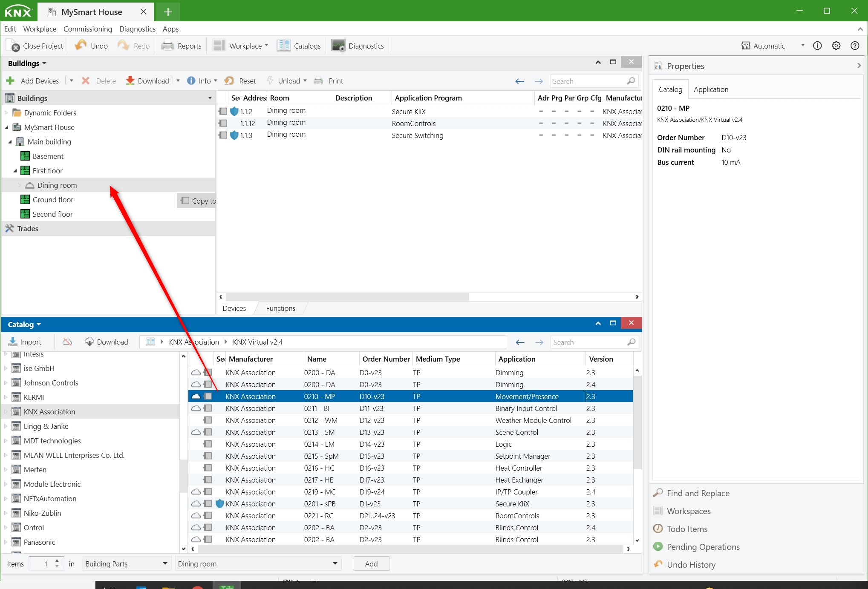Open the Commissioning menu
This screenshot has width=868, height=589.
[x=87, y=29]
